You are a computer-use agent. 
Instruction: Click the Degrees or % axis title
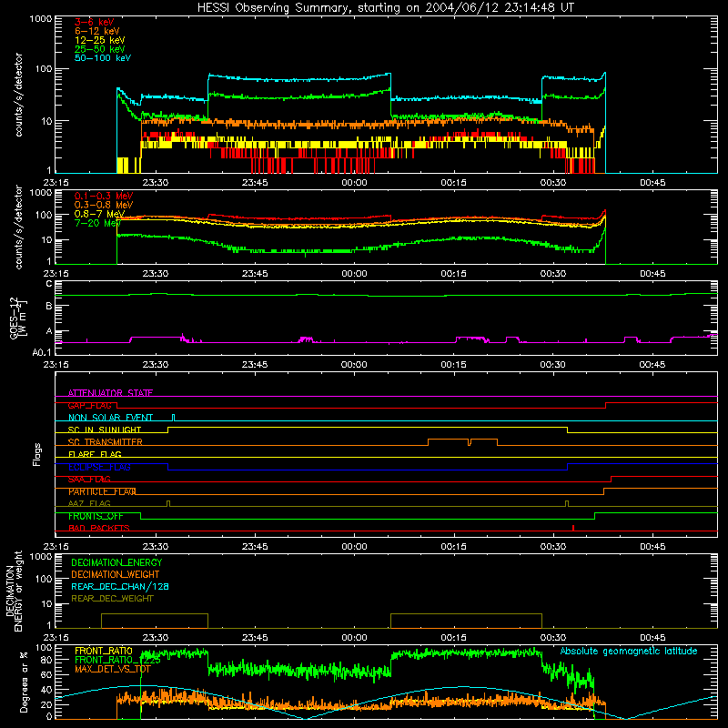pyautogui.click(x=24, y=682)
